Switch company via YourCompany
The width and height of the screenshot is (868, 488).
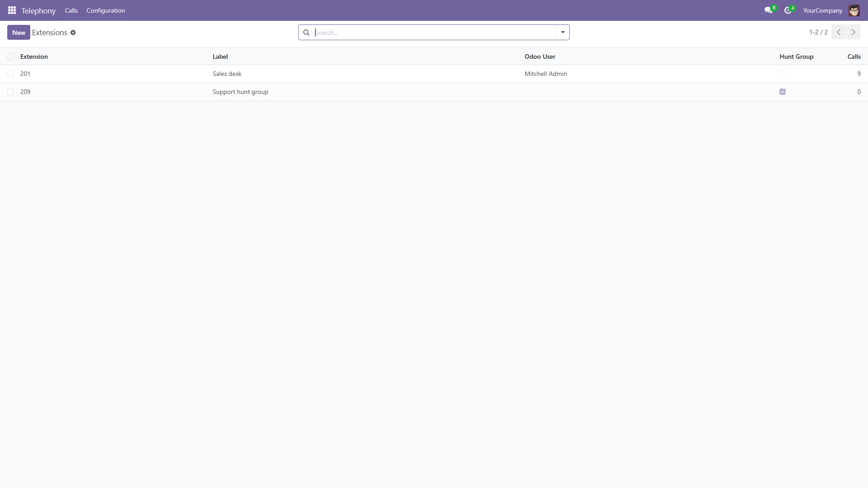(x=822, y=10)
